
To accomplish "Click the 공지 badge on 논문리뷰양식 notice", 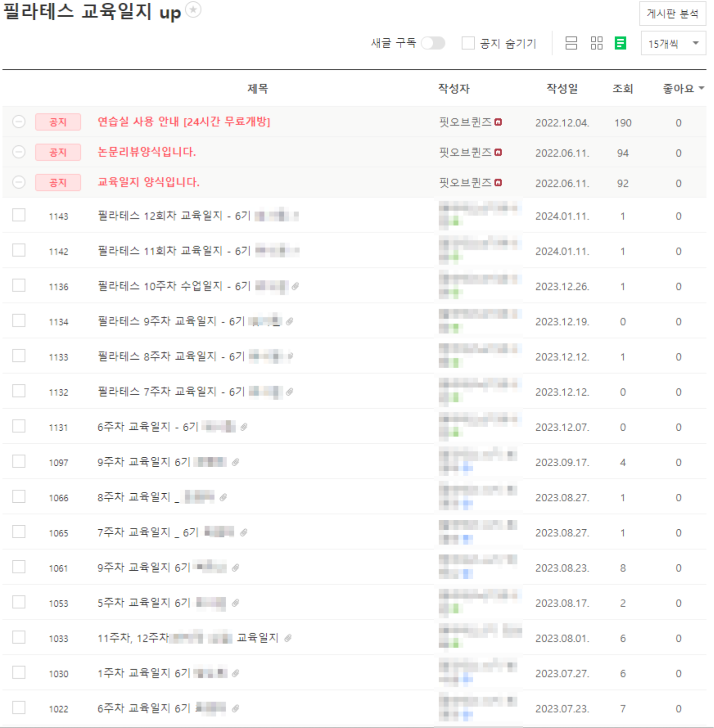I will [58, 152].
